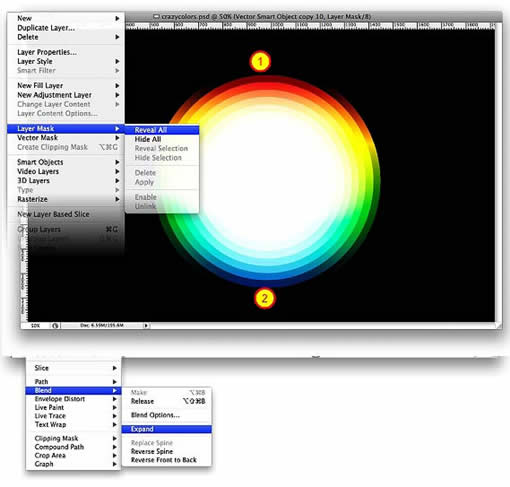Click the white center of color wheel
510x487 pixels.
pyautogui.click(x=272, y=183)
